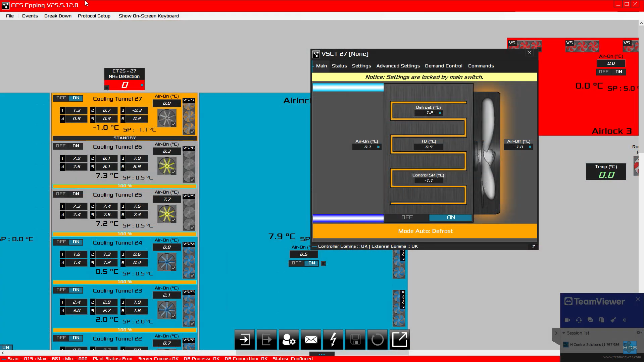Open the Break Down menu
Viewport: 644px width, 362px height.
tap(58, 16)
